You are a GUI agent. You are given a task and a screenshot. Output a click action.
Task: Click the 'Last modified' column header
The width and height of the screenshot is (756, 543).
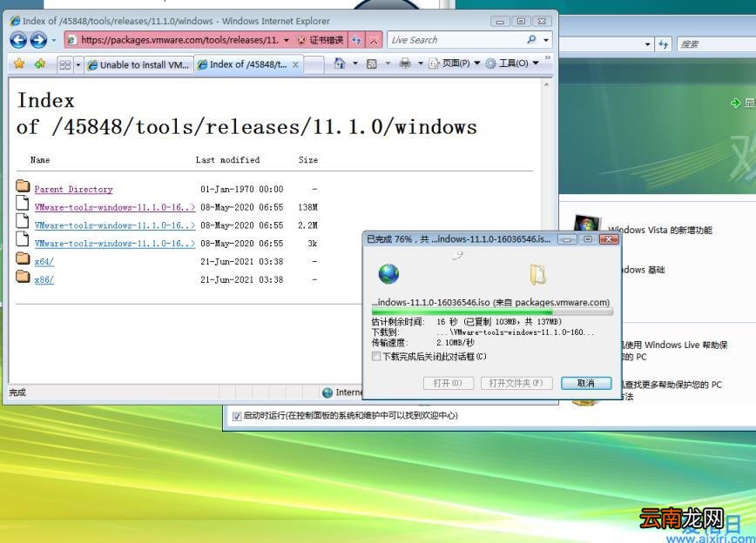(x=227, y=160)
